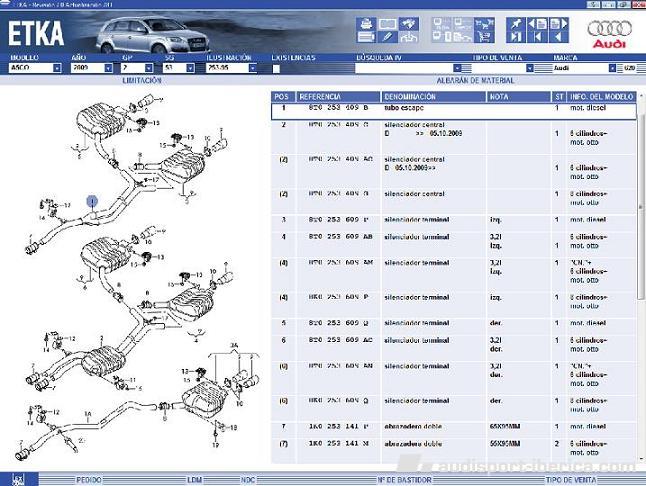Go to previous illustration page icon

(x=537, y=23)
